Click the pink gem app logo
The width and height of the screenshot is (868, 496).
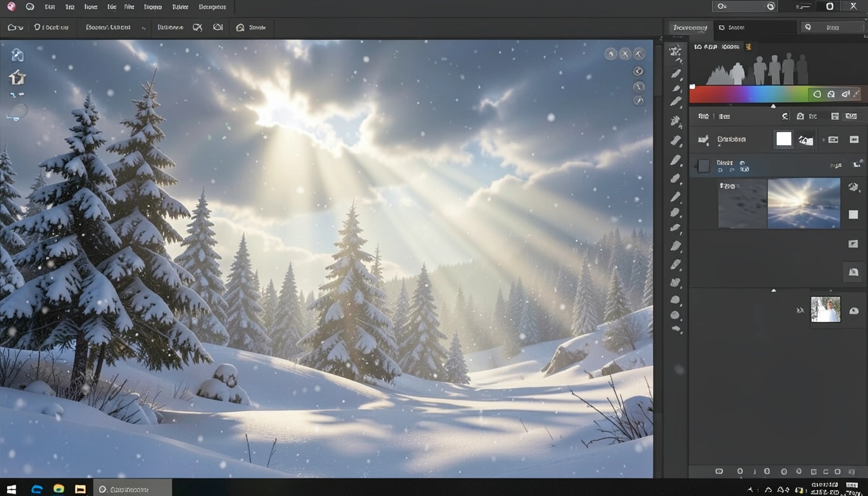(x=11, y=6)
